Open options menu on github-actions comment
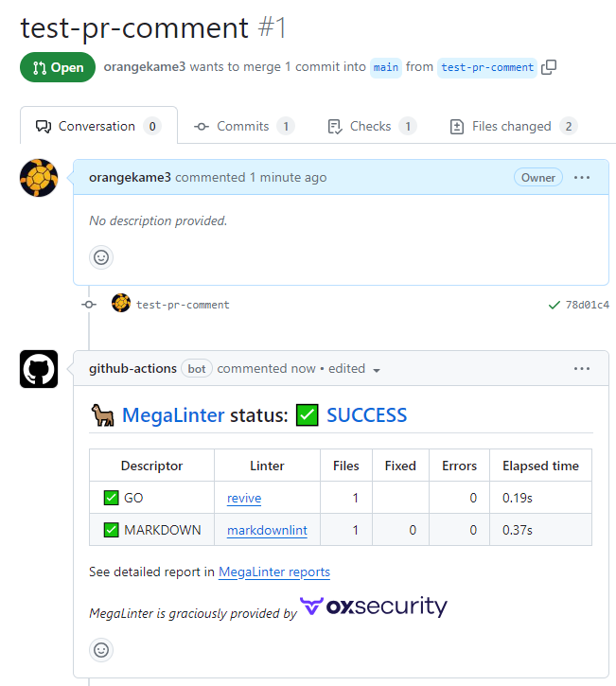The width and height of the screenshot is (616, 686). [x=582, y=369]
